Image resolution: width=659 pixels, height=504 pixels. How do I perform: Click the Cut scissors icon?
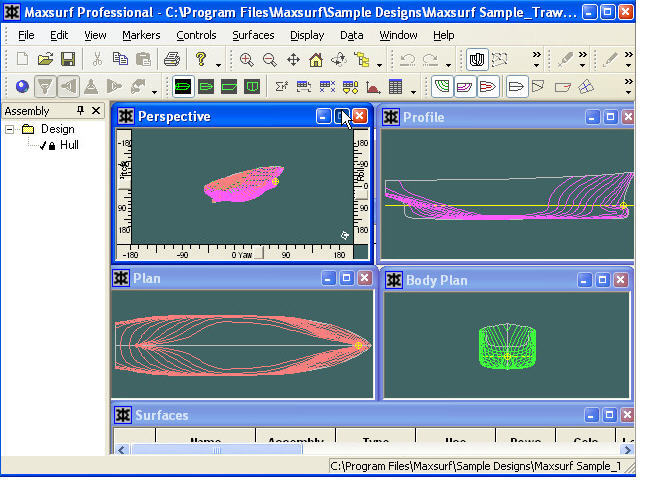[98, 60]
